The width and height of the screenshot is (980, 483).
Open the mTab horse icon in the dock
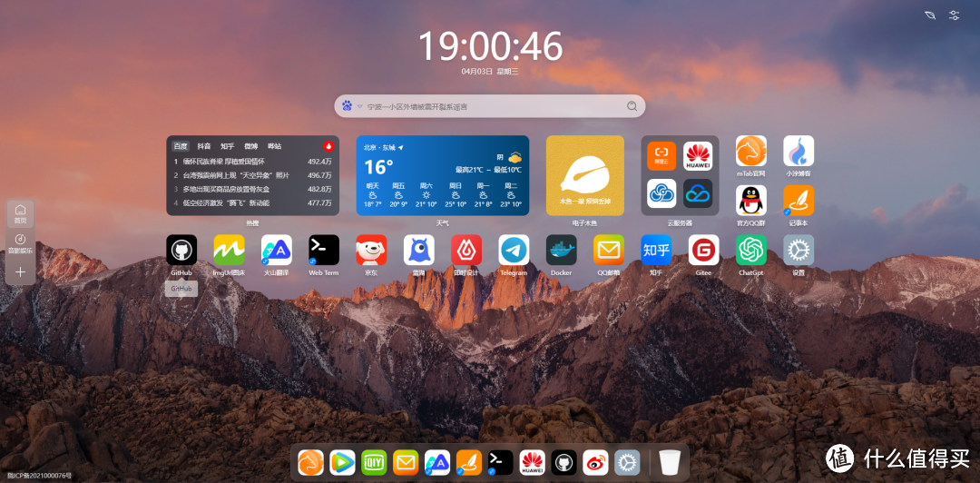[x=310, y=463]
